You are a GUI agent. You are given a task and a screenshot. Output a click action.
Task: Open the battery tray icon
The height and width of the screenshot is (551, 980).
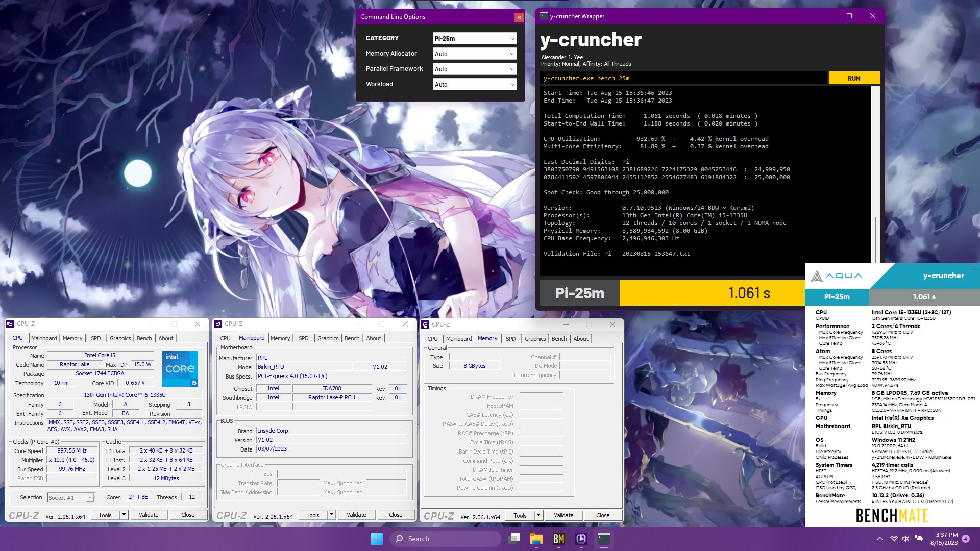(918, 539)
